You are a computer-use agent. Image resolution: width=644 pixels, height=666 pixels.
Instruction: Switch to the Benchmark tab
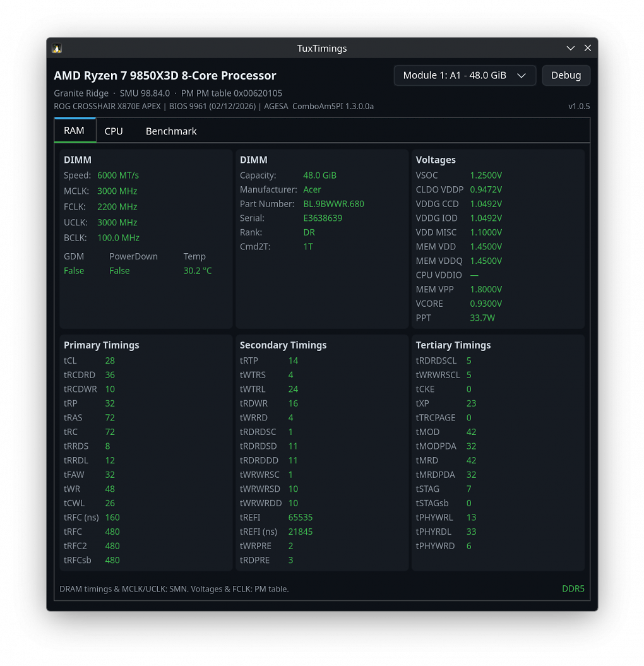coord(171,131)
